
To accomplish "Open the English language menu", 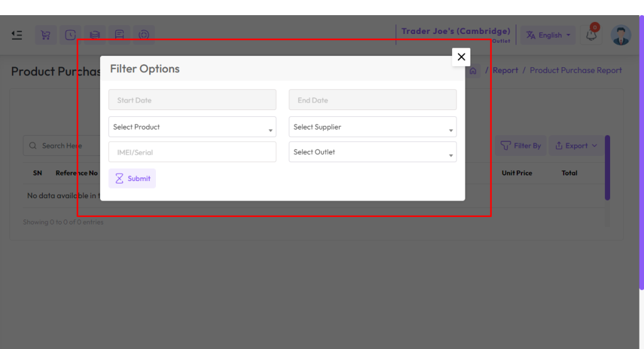I will (x=548, y=35).
